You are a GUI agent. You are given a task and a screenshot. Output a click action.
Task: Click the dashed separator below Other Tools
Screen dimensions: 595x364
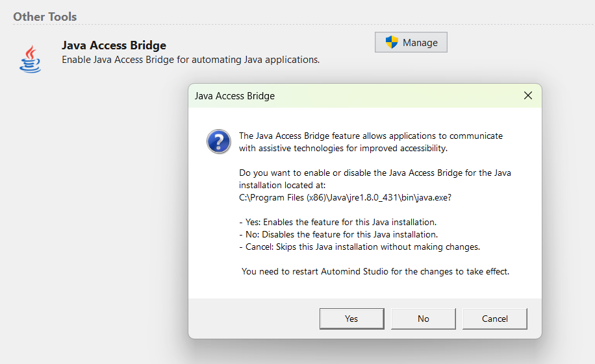click(297, 25)
